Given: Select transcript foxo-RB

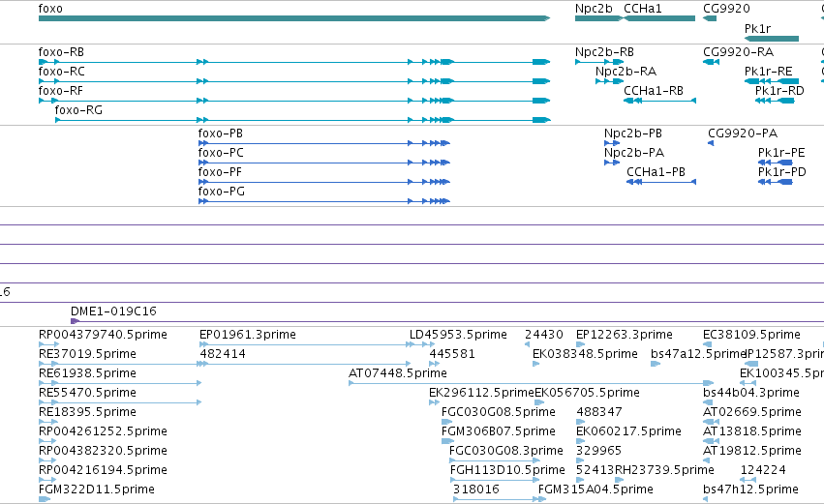Looking at the screenshot, I should click(x=61, y=52).
